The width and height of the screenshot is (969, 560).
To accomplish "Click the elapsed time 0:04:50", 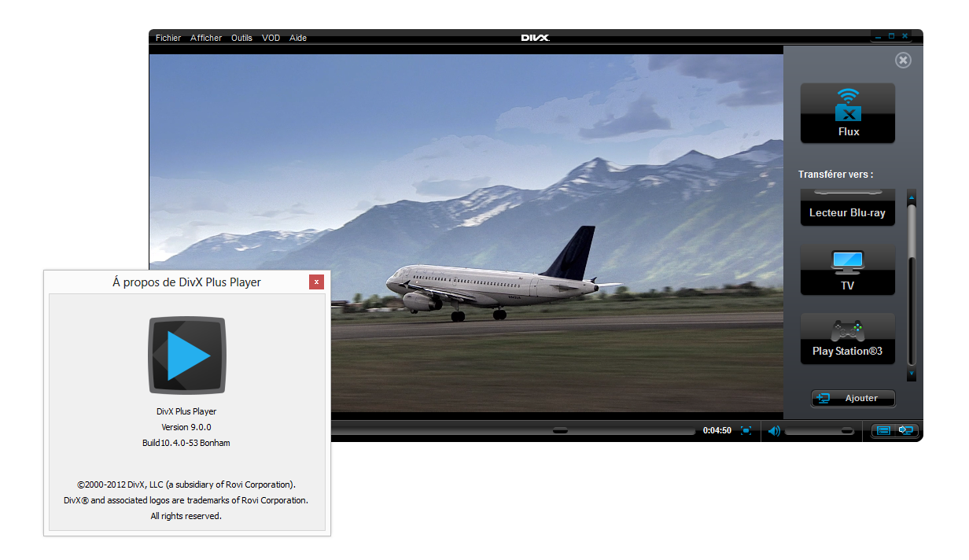I will (x=717, y=430).
